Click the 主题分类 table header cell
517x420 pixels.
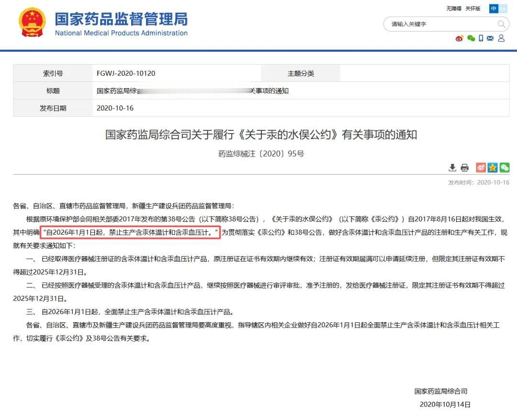(301, 73)
